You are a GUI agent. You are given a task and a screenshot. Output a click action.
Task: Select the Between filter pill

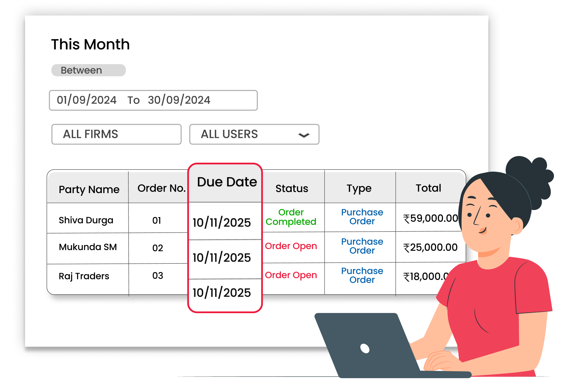click(88, 70)
